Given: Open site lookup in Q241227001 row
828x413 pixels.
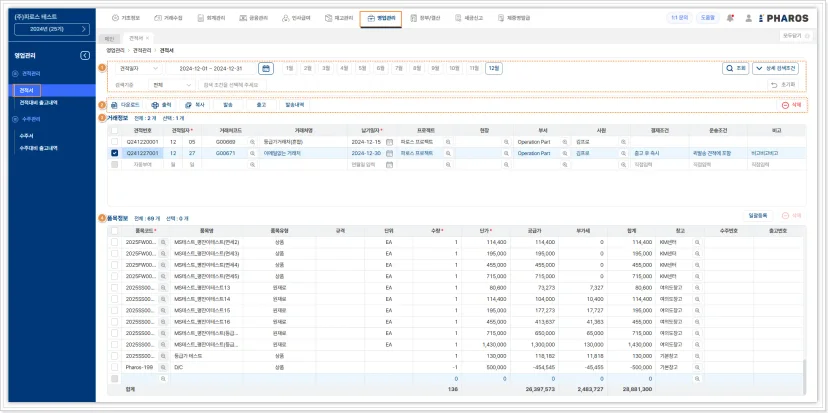Looking at the screenshot, I should click(506, 153).
